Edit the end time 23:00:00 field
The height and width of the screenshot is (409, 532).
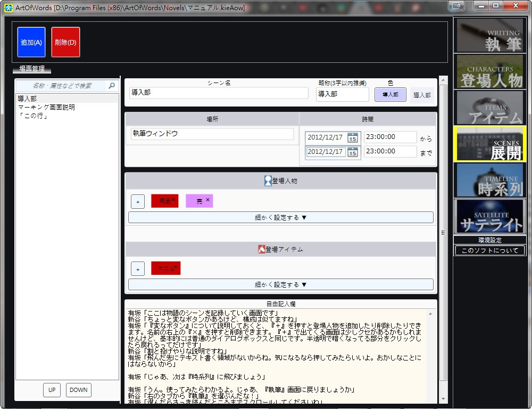[x=390, y=151]
